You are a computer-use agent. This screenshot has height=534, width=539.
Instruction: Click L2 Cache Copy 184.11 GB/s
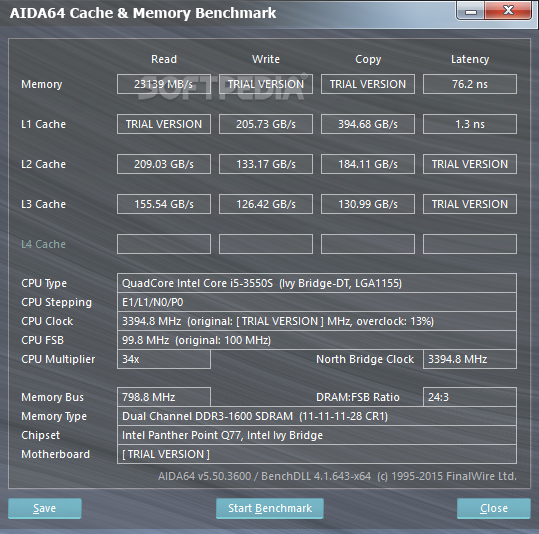pos(368,164)
